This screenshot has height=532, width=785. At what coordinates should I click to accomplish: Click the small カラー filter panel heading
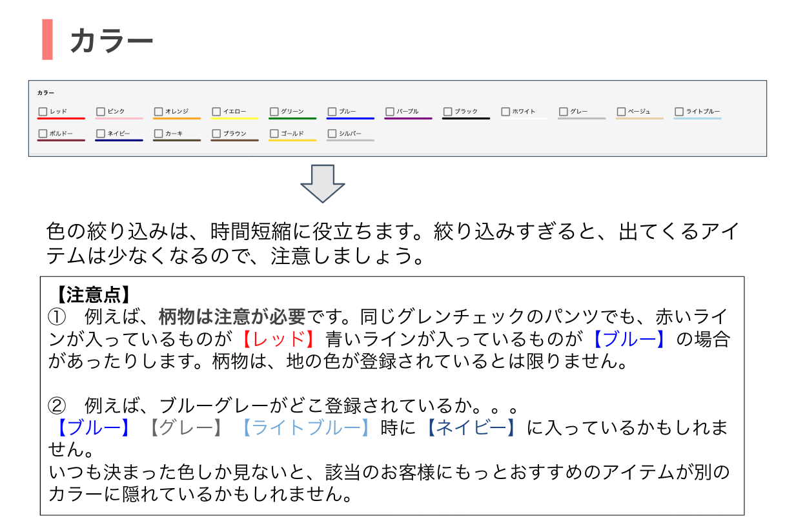pyautogui.click(x=46, y=93)
